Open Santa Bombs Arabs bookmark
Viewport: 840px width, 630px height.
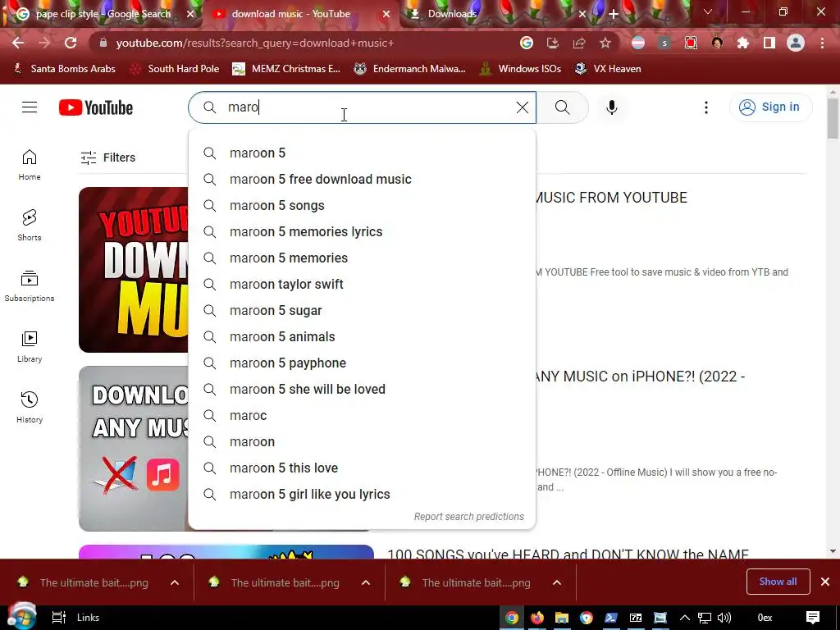pyautogui.click(x=64, y=69)
